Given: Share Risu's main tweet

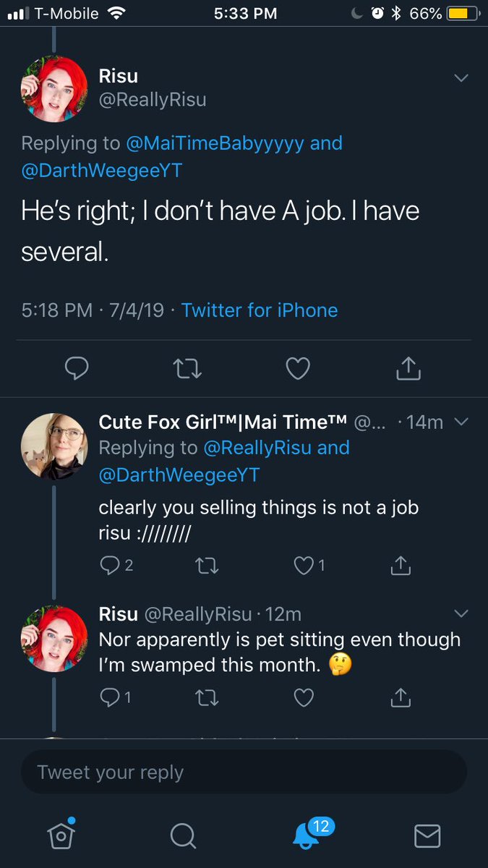Looking at the screenshot, I should pos(408,369).
